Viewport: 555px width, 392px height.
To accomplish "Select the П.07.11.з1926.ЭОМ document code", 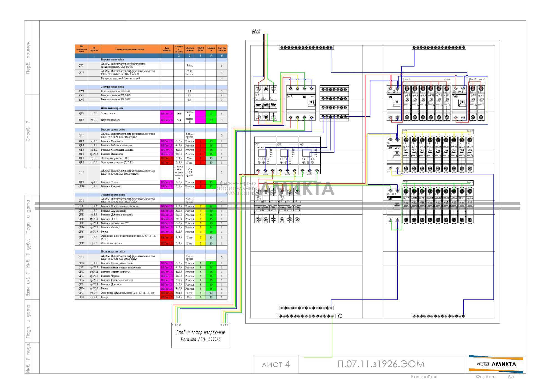I will pos(381,364).
